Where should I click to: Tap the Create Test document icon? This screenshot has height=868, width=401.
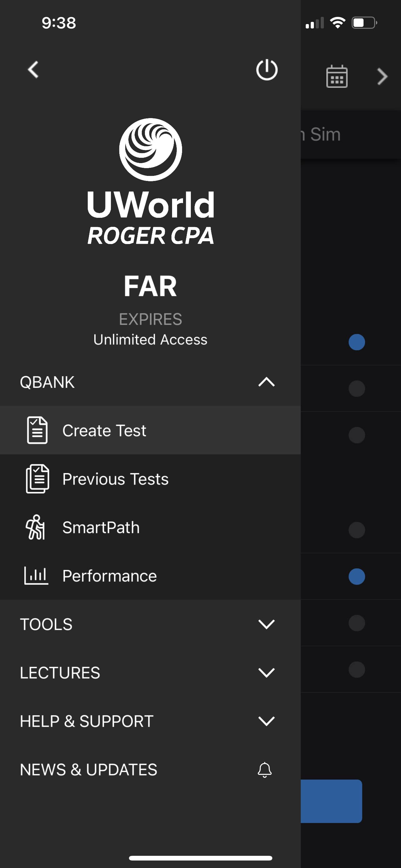click(x=37, y=430)
